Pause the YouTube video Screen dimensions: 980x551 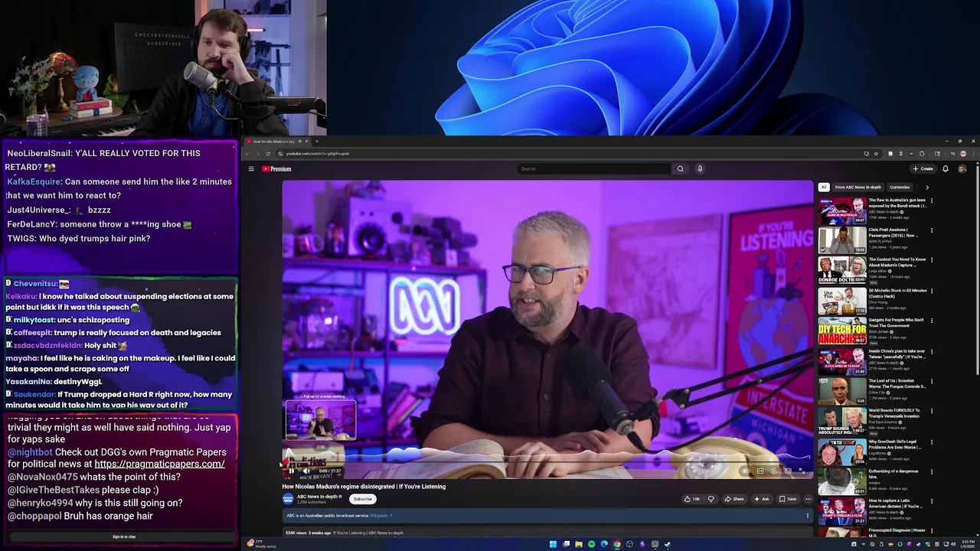292,471
